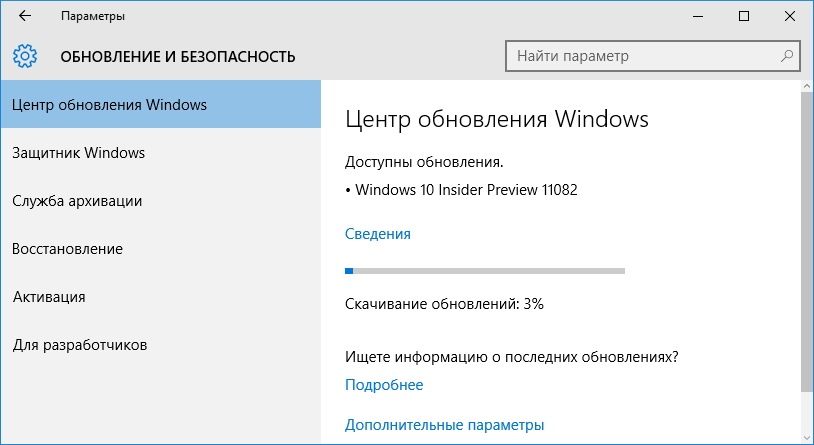Click the magnifier search icon
The height and width of the screenshot is (445, 814).
(787, 56)
